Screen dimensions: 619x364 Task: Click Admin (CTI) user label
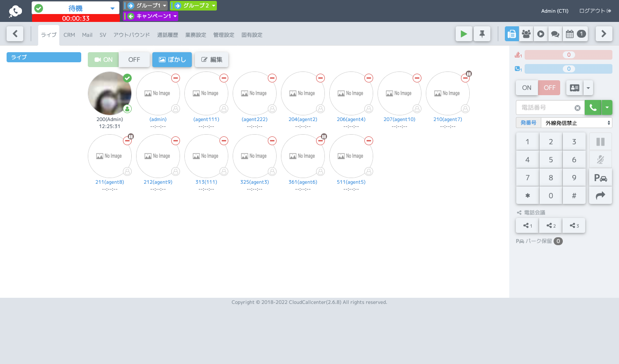[555, 11]
